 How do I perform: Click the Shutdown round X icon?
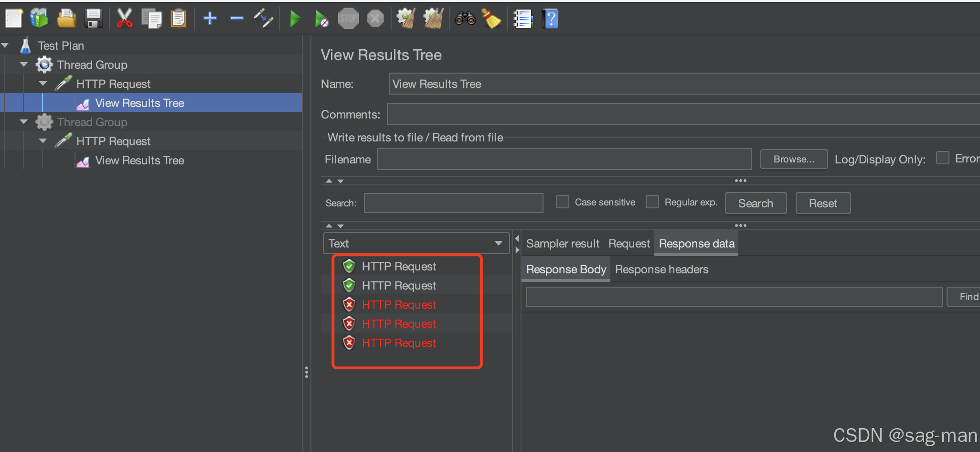click(x=375, y=19)
